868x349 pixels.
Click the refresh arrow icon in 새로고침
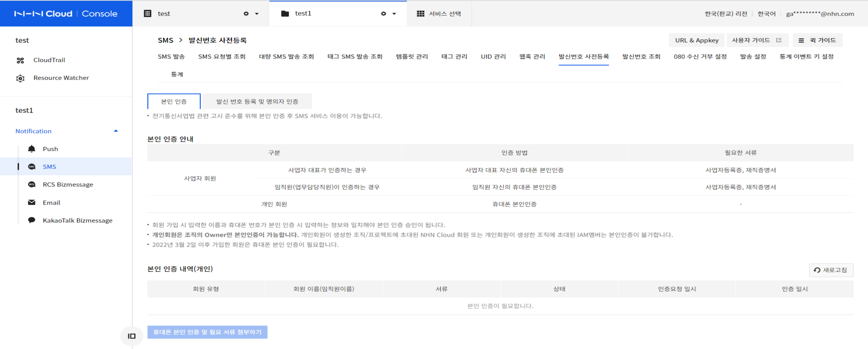[817, 270]
